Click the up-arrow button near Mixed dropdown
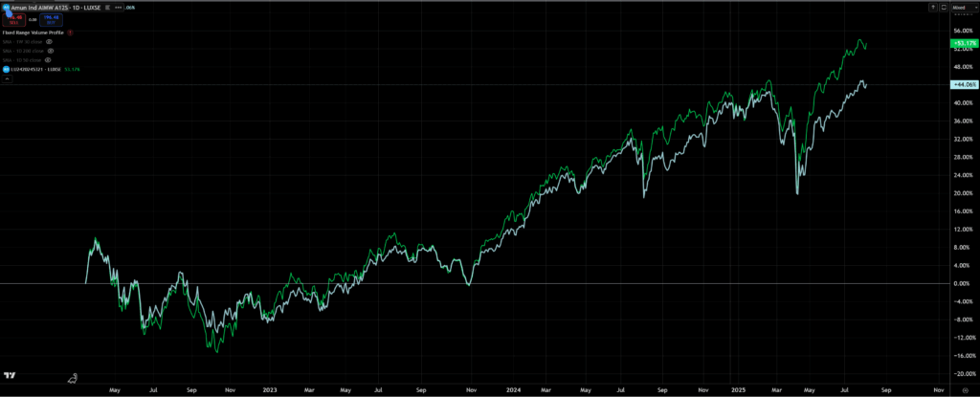980x397 pixels. 933,8
